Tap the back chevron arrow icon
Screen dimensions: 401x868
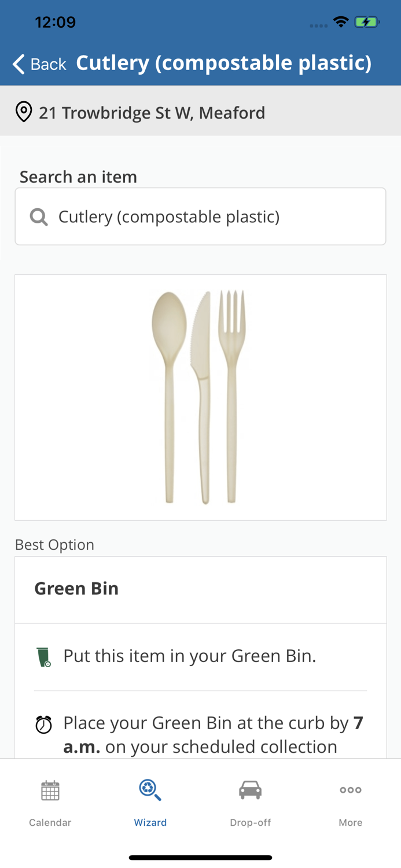tap(19, 64)
